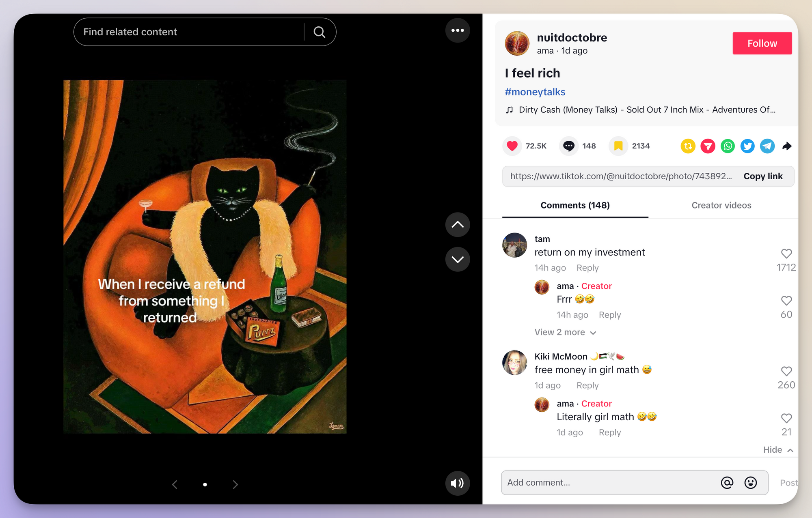Open more share options arrow
Viewport: 812px width, 518px height.
click(787, 146)
